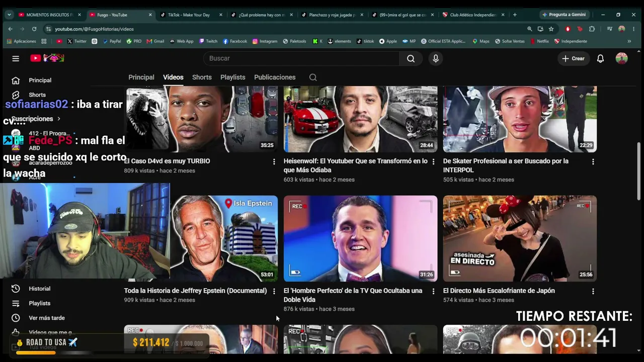Open the notifications bell
The image size is (644, 362).
point(600,58)
